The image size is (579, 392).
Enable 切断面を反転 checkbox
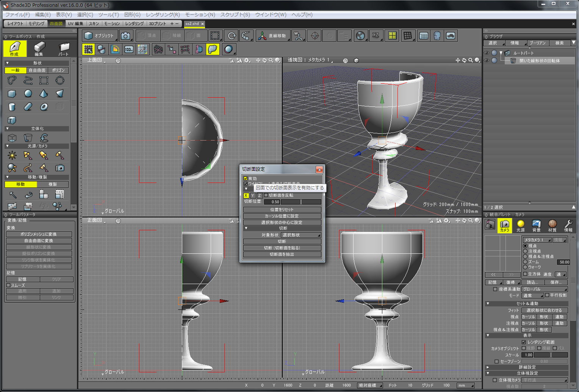pos(266,195)
